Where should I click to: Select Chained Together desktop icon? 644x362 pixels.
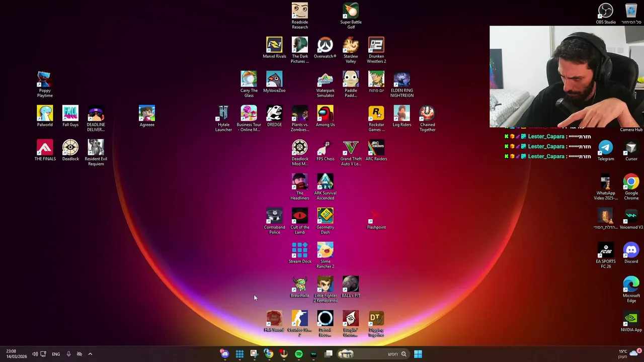[427, 118]
